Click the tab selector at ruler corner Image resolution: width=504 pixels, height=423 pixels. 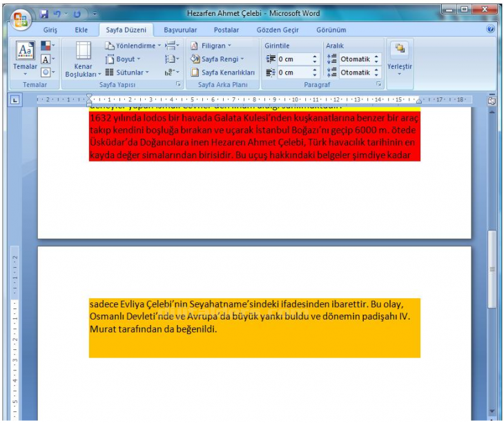[x=14, y=100]
